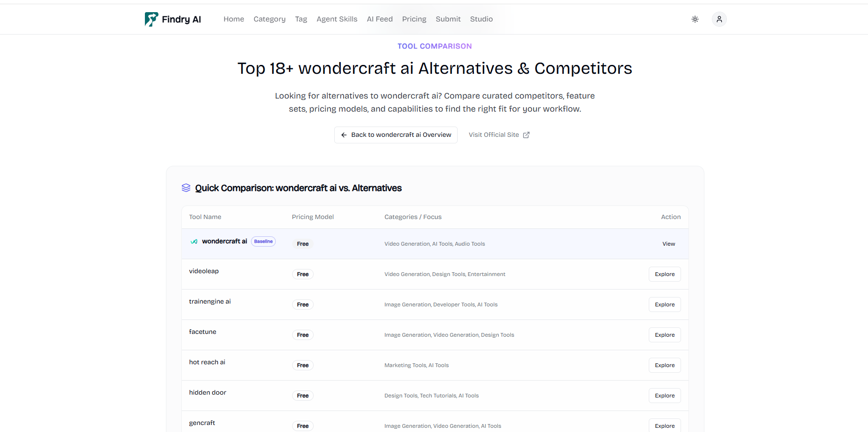Click Explore for gencraft
868x432 pixels.
click(x=665, y=425)
